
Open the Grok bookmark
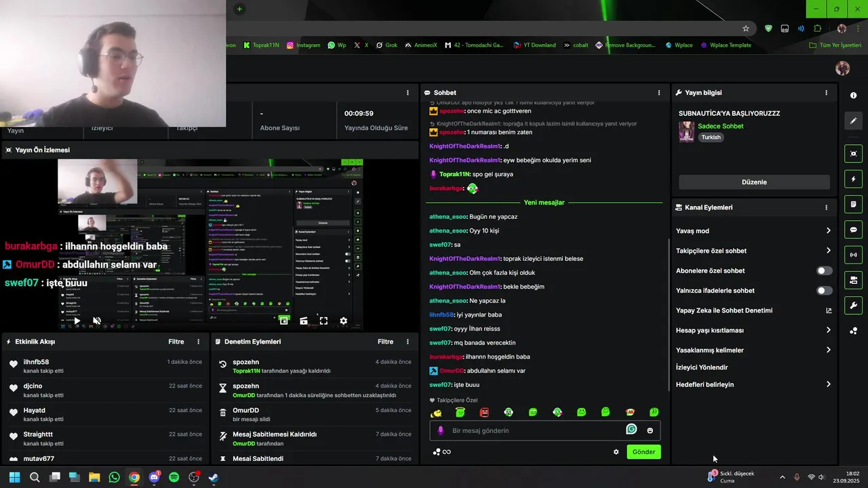[x=386, y=45]
